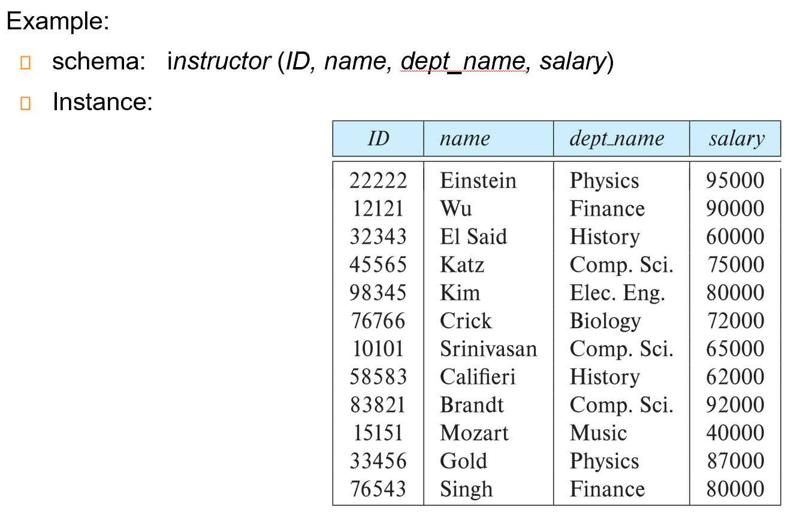Click the salary column header
This screenshot has height=512, width=812.
[x=736, y=139]
